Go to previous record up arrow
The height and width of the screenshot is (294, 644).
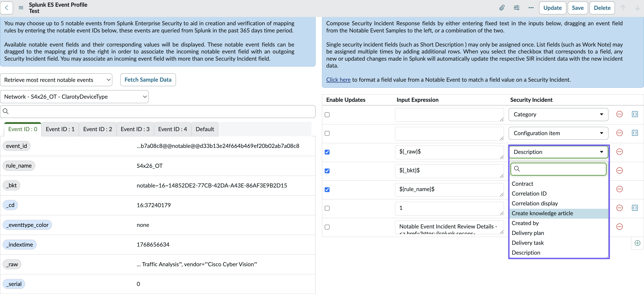[x=623, y=8]
